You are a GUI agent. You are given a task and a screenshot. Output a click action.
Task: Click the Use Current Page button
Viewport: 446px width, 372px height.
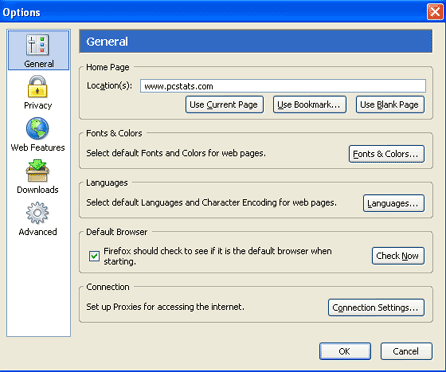pyautogui.click(x=224, y=105)
